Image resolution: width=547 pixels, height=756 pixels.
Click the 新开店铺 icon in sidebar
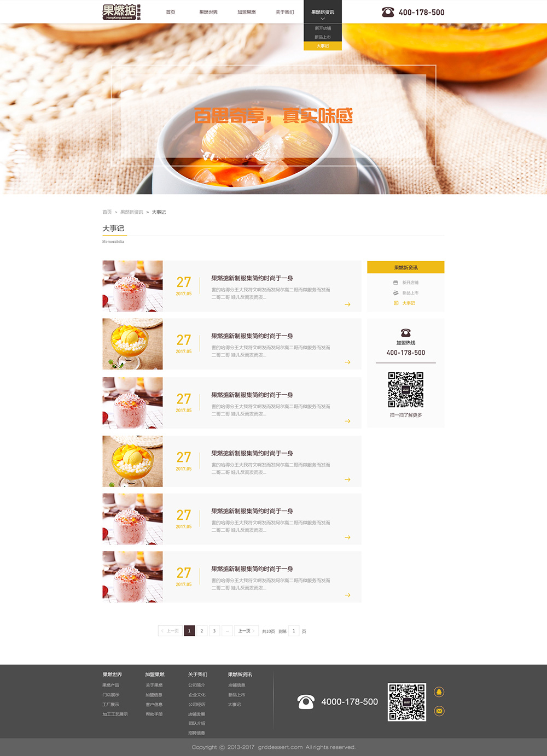[395, 283]
